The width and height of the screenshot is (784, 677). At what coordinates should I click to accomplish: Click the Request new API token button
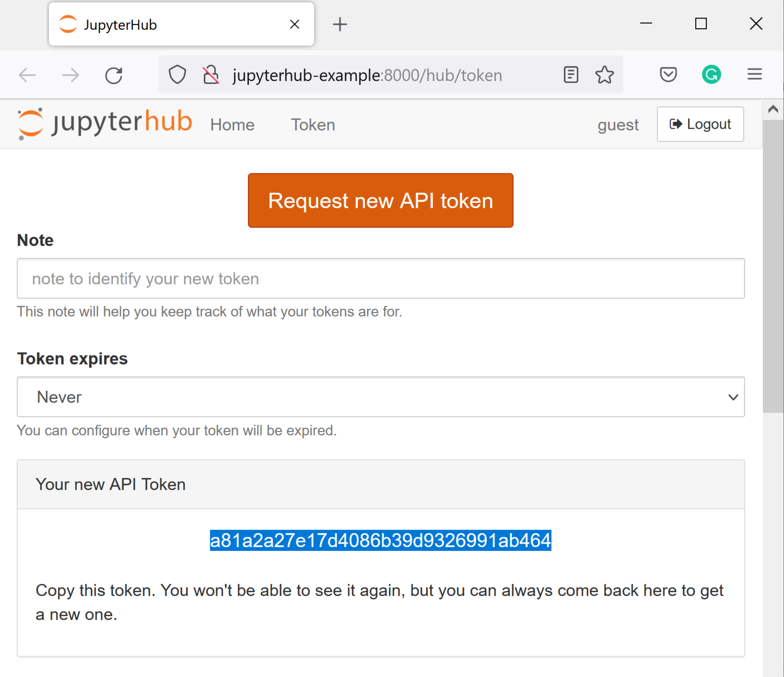click(380, 201)
